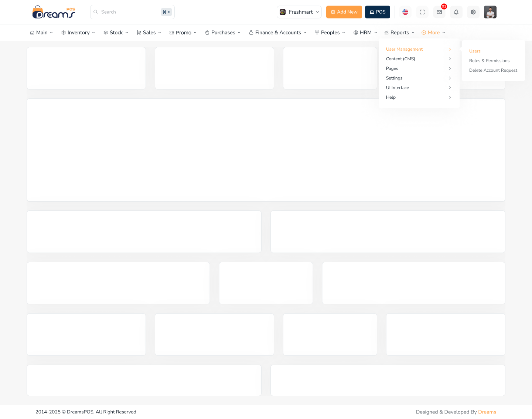Expand the Finance & Accounts menu

[277, 33]
